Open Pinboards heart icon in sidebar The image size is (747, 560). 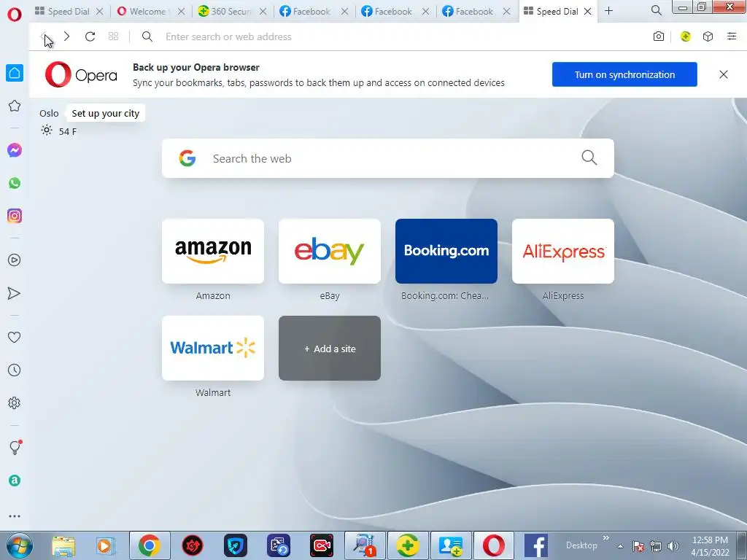pyautogui.click(x=15, y=337)
